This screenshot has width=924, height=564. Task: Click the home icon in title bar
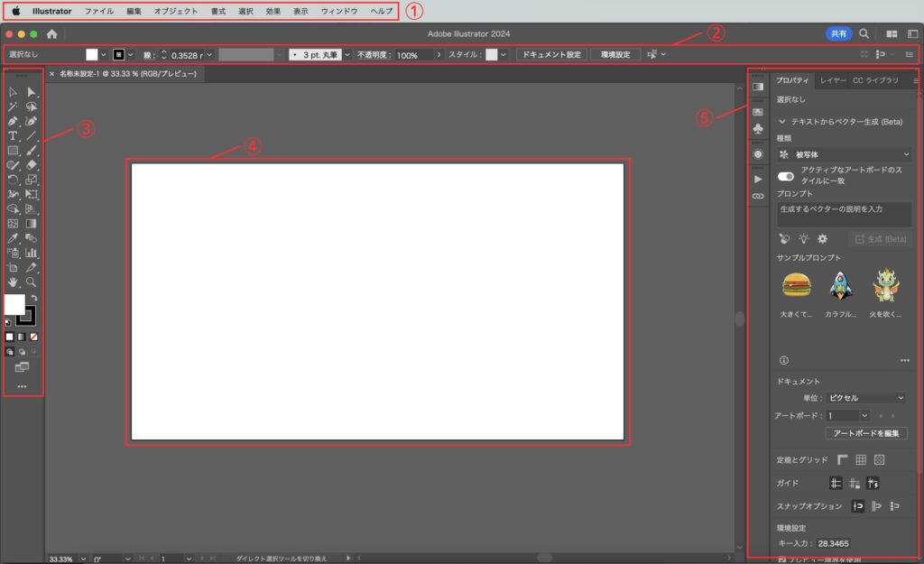[x=51, y=33]
